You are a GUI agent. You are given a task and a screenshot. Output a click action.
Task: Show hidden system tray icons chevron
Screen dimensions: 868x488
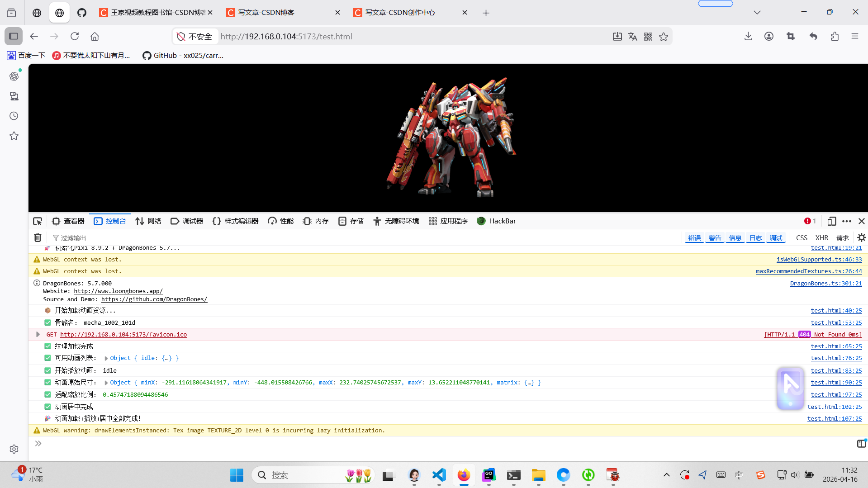pyautogui.click(x=666, y=475)
